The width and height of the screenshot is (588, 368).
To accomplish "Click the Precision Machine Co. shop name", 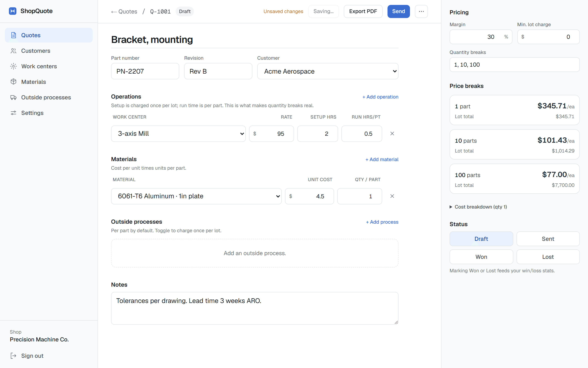I will [39, 339].
